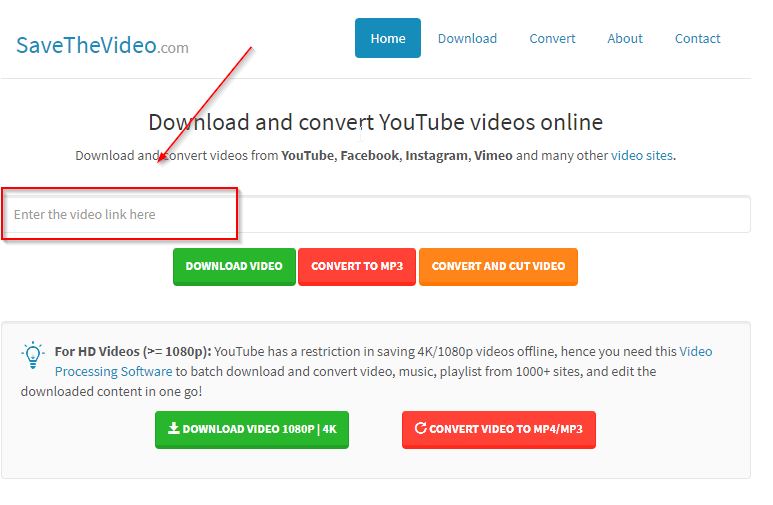Click the Convert Video to MP4/MP3 button
This screenshot has height=505, width=773.
tap(498, 430)
